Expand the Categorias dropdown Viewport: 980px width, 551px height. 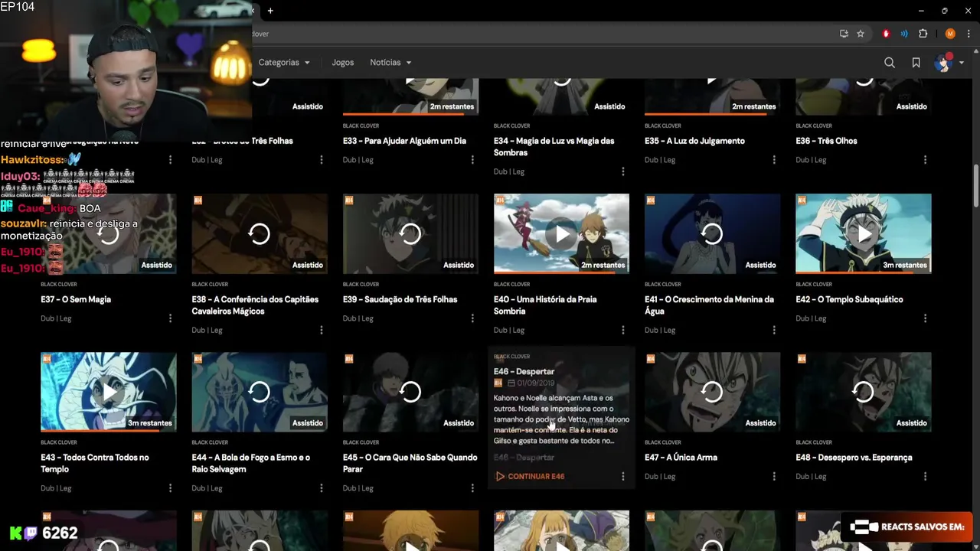284,63
